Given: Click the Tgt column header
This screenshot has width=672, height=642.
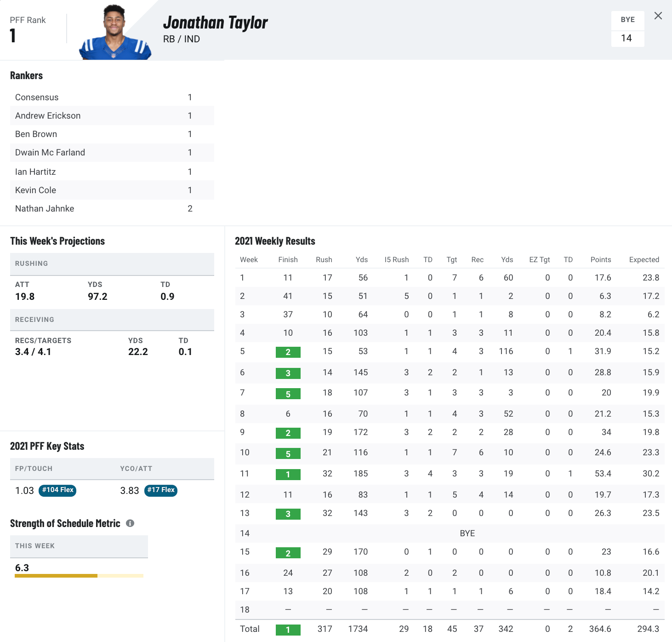Looking at the screenshot, I should point(452,259).
